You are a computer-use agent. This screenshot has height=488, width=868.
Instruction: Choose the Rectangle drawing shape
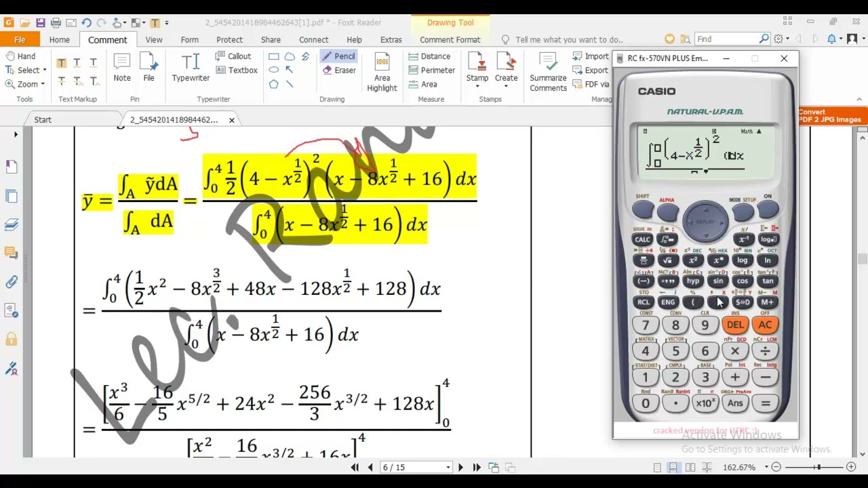273,56
